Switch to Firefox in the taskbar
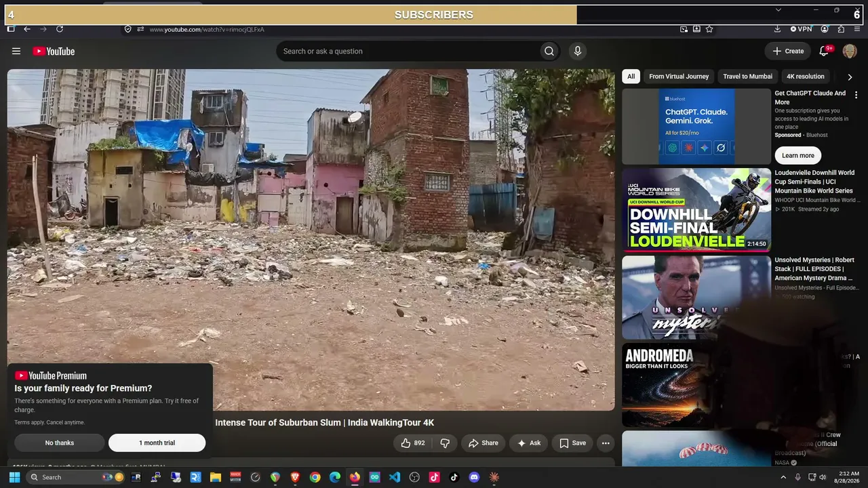Image resolution: width=868 pixels, height=488 pixels. click(355, 477)
